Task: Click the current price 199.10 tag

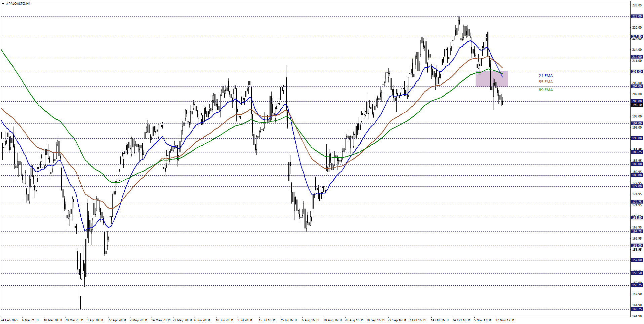Action: coord(637,105)
